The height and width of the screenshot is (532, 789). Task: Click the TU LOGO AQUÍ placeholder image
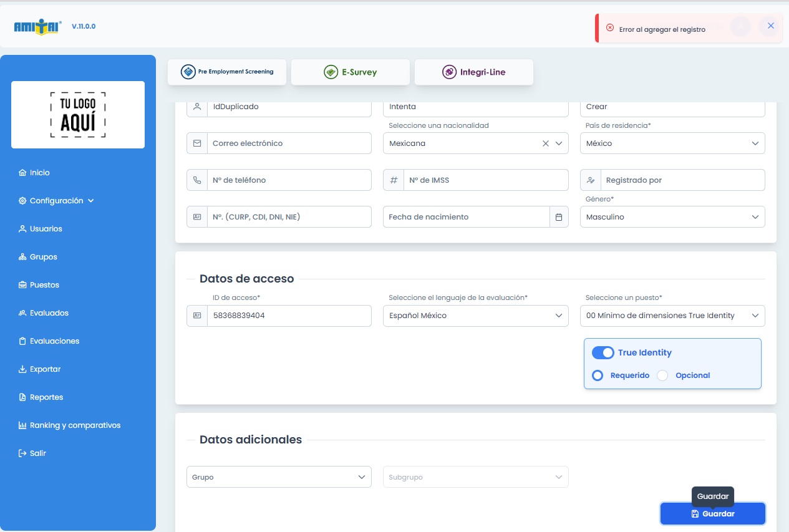78,115
